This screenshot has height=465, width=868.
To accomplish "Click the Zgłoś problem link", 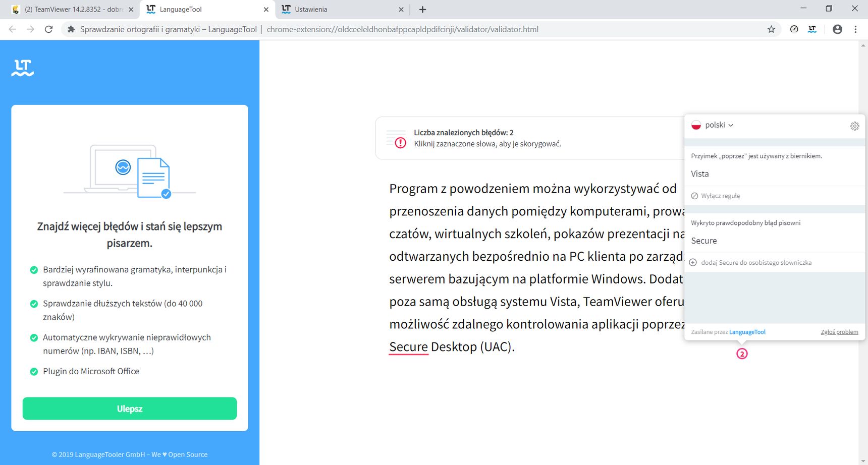I will [839, 332].
